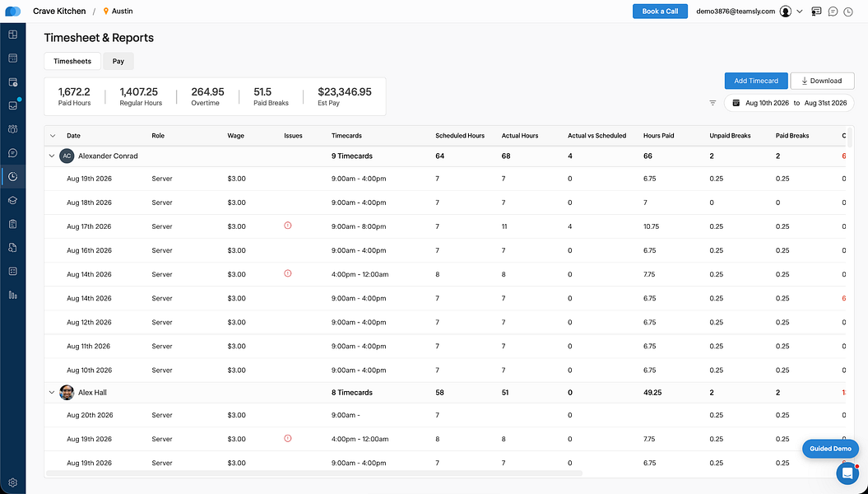Click the user avatar icon in header
This screenshot has height=494, width=868.
point(785,11)
